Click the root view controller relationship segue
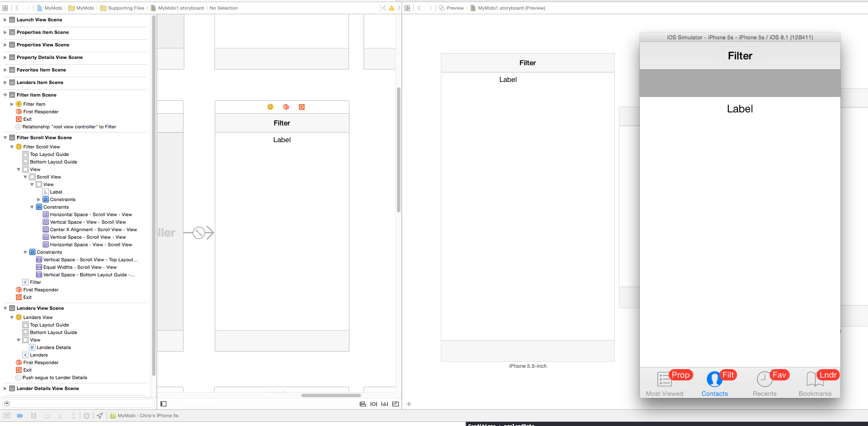Screen dimensions: 868x426 pos(199,233)
